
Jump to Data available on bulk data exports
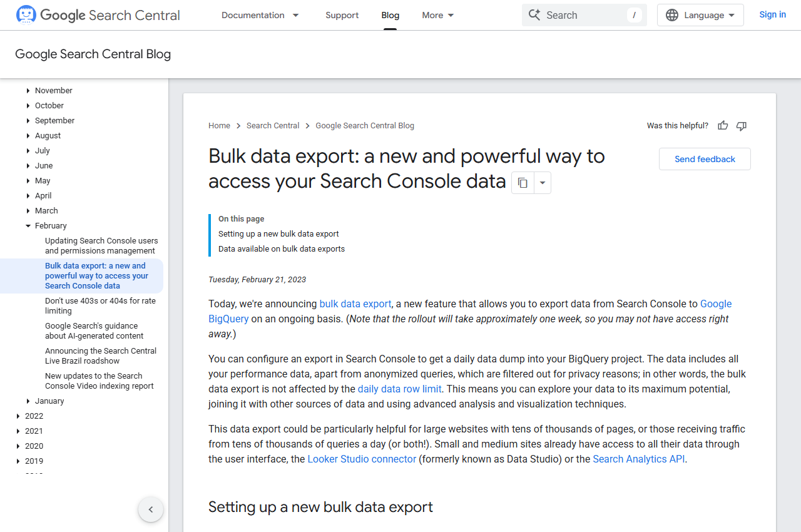pos(282,249)
